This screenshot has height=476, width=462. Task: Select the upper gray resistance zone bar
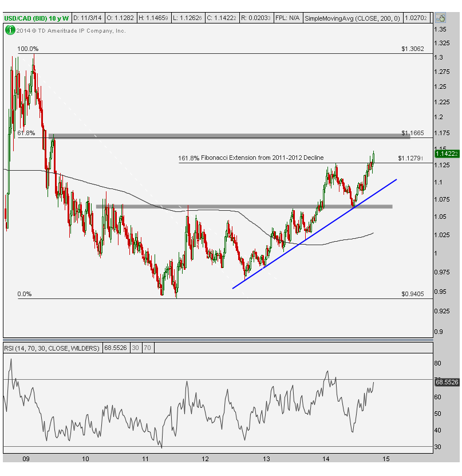tap(230, 136)
